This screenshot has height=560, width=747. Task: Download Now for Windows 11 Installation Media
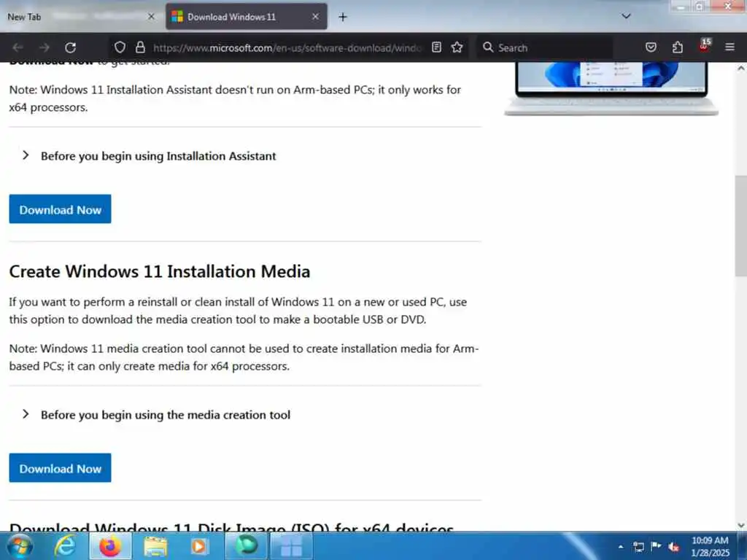point(60,467)
